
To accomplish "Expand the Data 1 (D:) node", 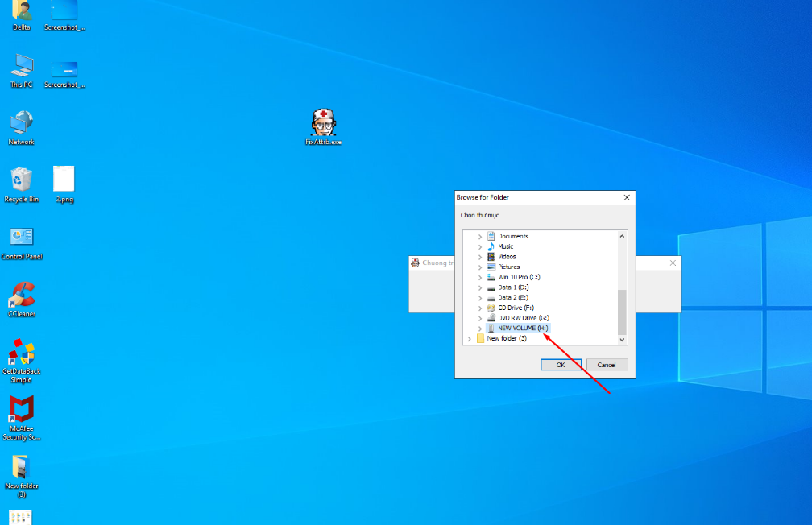I will coord(480,288).
